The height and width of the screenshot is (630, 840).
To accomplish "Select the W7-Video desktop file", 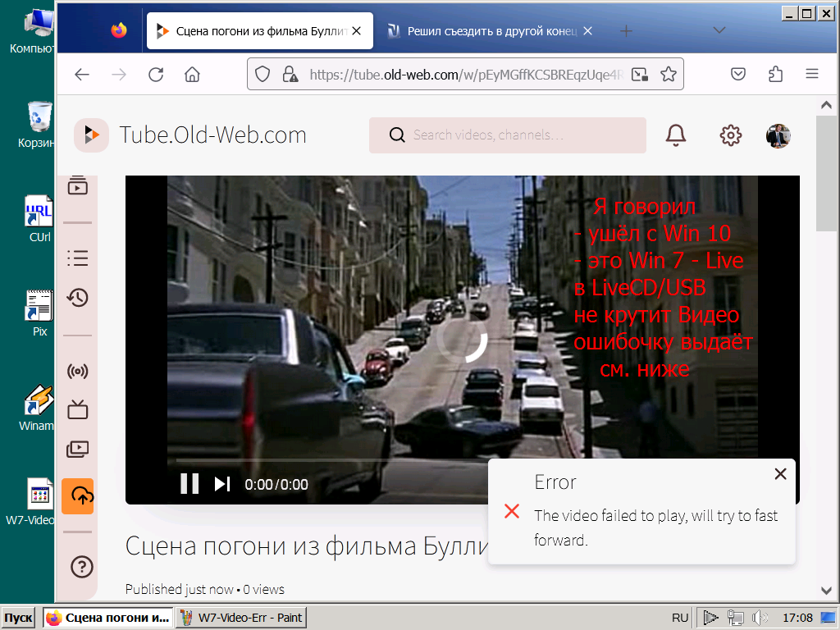I will click(x=30, y=501).
